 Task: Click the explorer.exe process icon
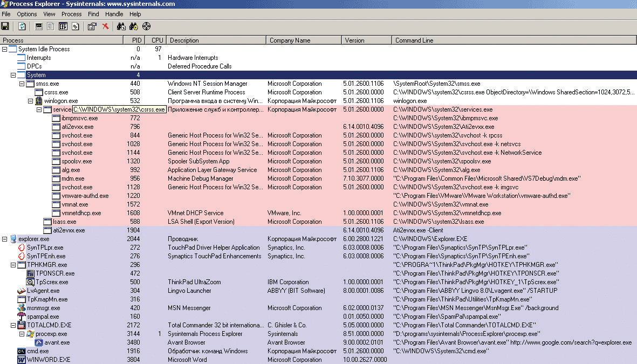tap(13, 239)
